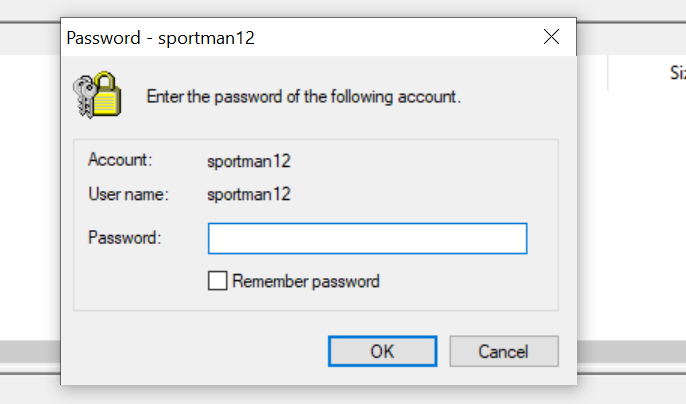Click the "Remember password" label text

pos(306,281)
